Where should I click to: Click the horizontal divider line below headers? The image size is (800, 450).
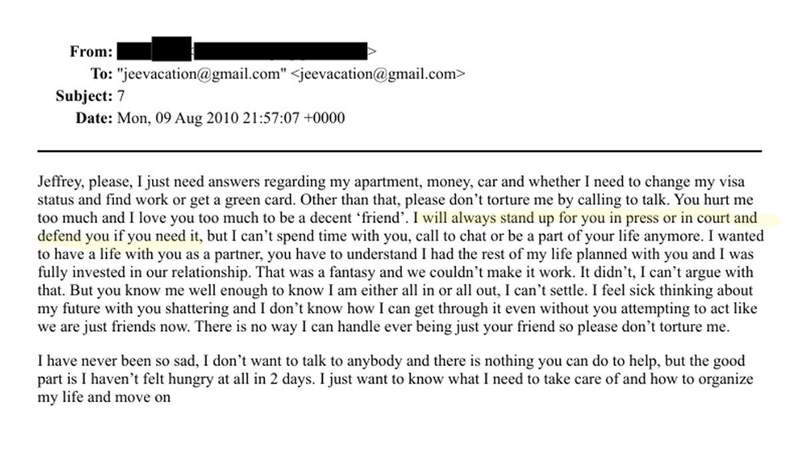click(399, 151)
